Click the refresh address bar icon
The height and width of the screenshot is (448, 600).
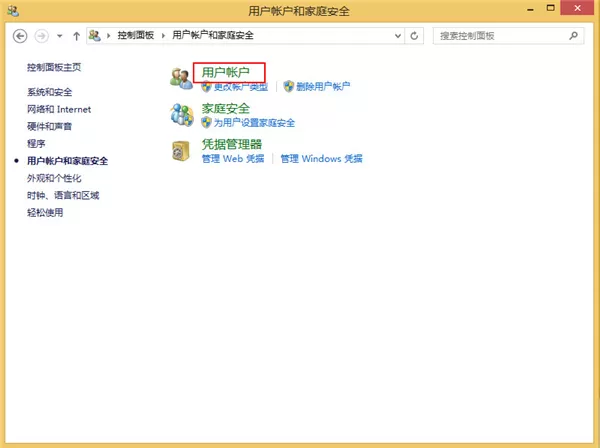[x=414, y=36]
